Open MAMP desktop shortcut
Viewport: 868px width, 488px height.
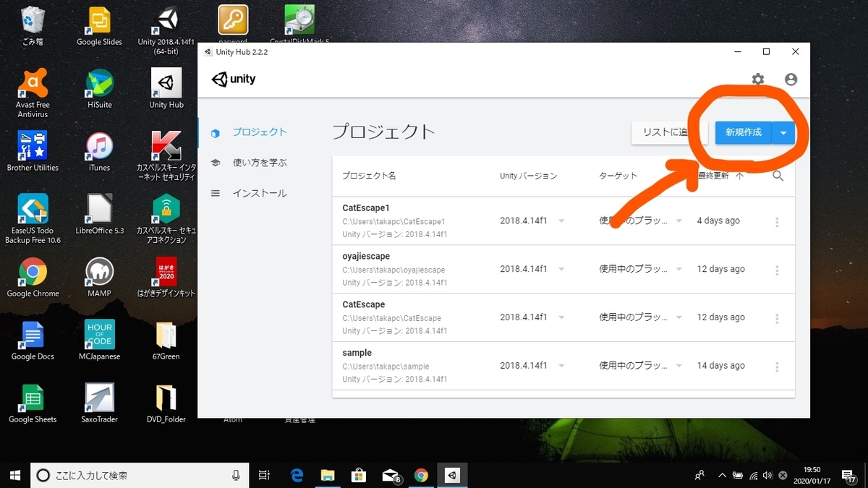(x=99, y=278)
